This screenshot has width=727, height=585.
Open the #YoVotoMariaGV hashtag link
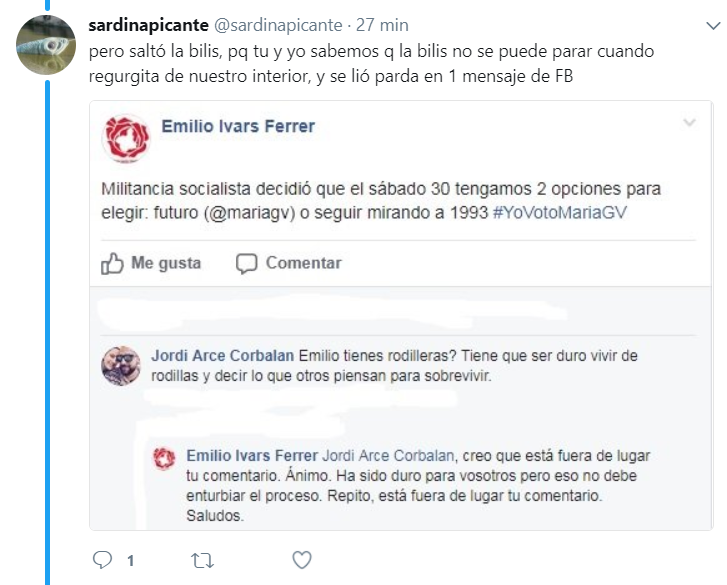pos(560,212)
